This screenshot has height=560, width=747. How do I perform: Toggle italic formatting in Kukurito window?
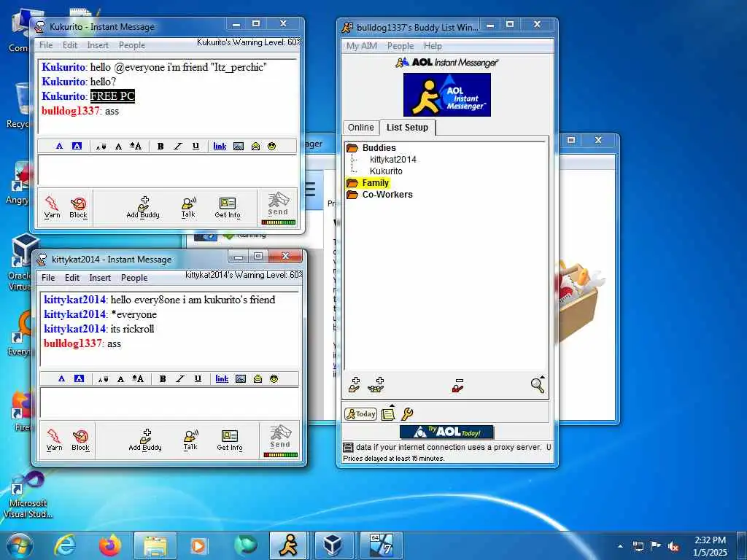[178, 146]
